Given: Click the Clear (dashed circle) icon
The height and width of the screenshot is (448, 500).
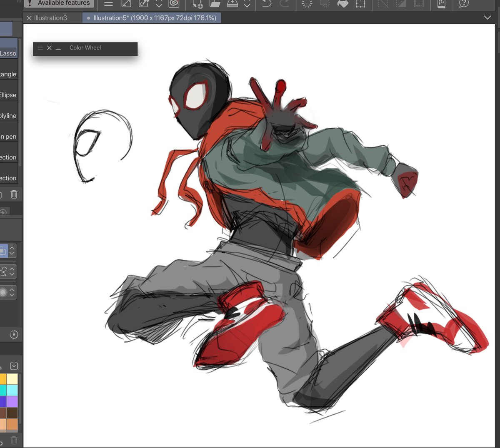Looking at the screenshot, I should (x=307, y=4).
